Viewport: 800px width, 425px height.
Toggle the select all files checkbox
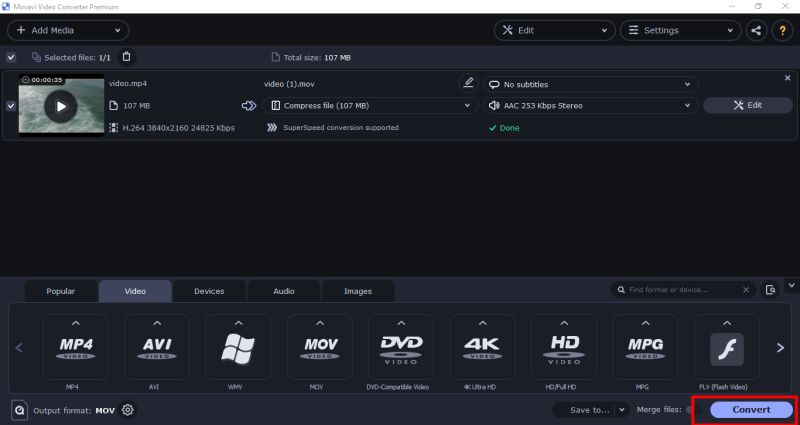(x=11, y=57)
